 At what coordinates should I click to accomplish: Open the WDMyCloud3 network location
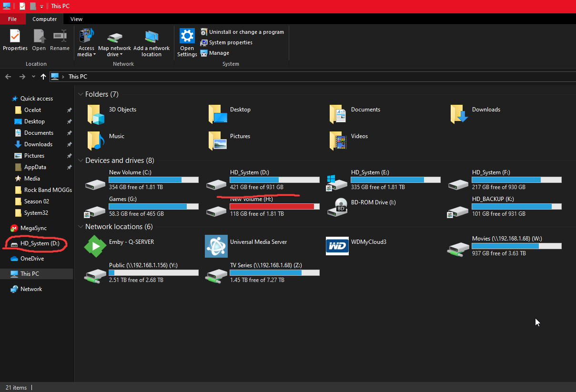357,246
